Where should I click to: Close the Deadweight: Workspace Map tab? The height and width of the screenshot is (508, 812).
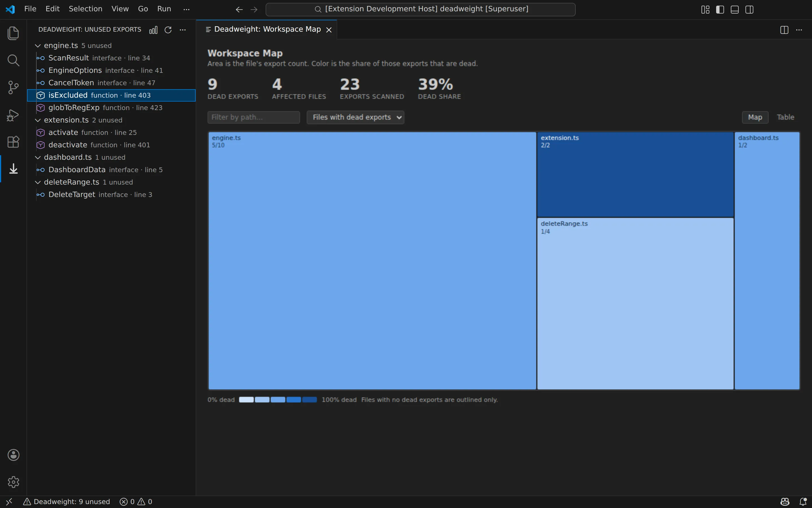pyautogui.click(x=329, y=30)
